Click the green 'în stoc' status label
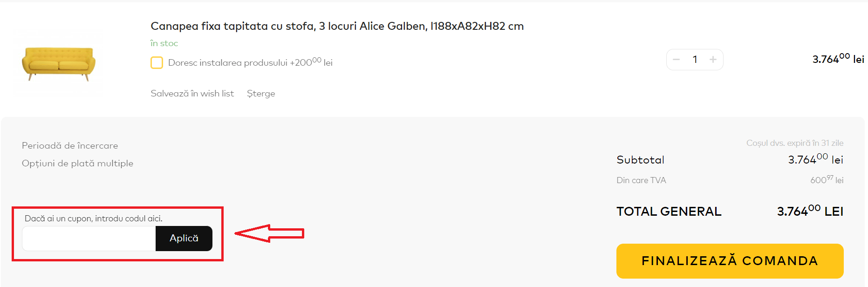 pos(164,43)
